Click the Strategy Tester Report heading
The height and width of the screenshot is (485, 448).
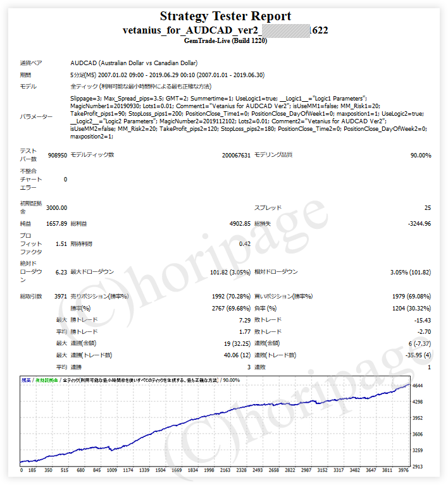[x=225, y=16]
